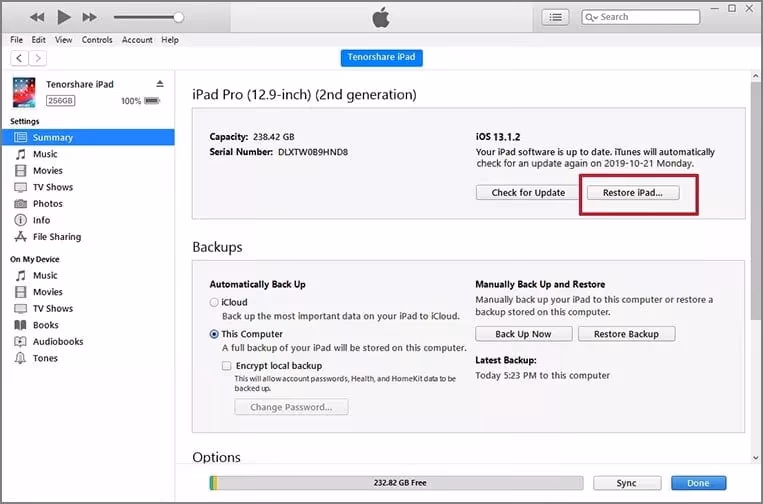Click the play button
The height and width of the screenshot is (504, 763).
[x=64, y=17]
